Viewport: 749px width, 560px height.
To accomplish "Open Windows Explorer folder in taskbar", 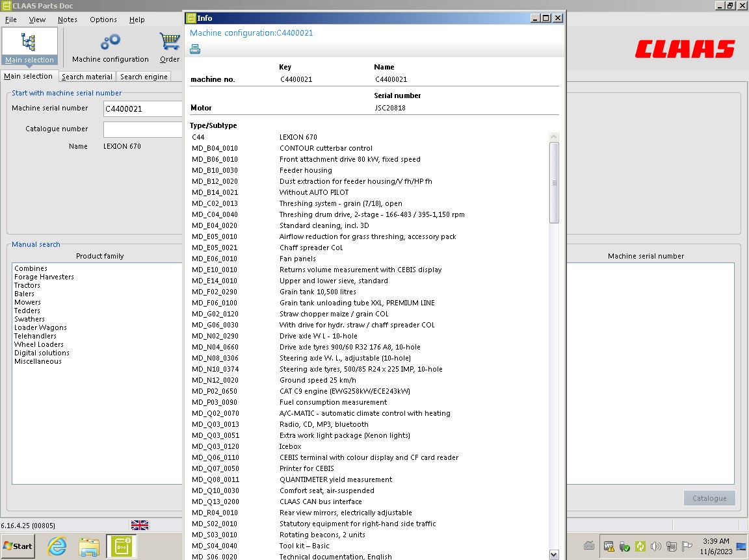I will (x=89, y=546).
